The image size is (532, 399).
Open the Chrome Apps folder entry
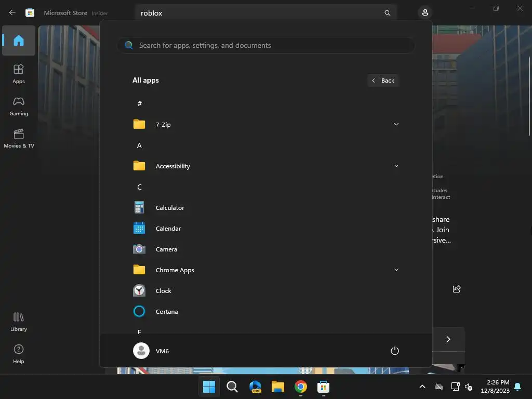[x=265, y=270]
